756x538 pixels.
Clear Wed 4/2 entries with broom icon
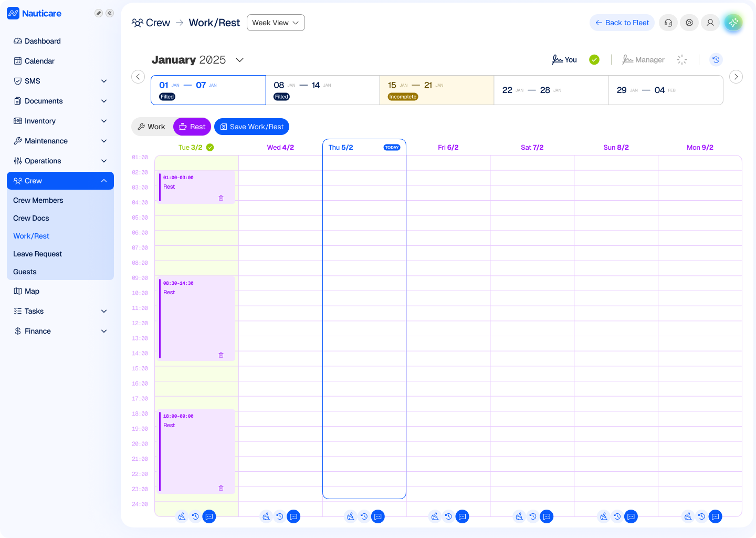point(266,516)
